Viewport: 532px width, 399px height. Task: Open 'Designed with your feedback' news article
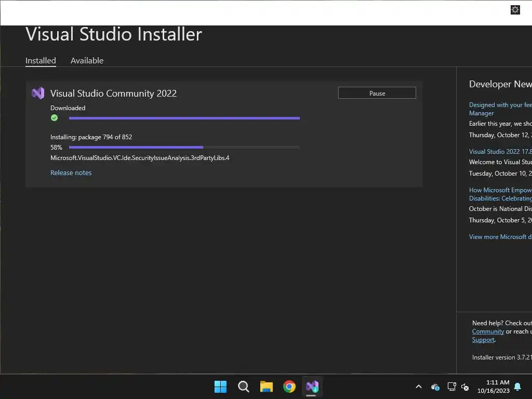[x=500, y=109]
